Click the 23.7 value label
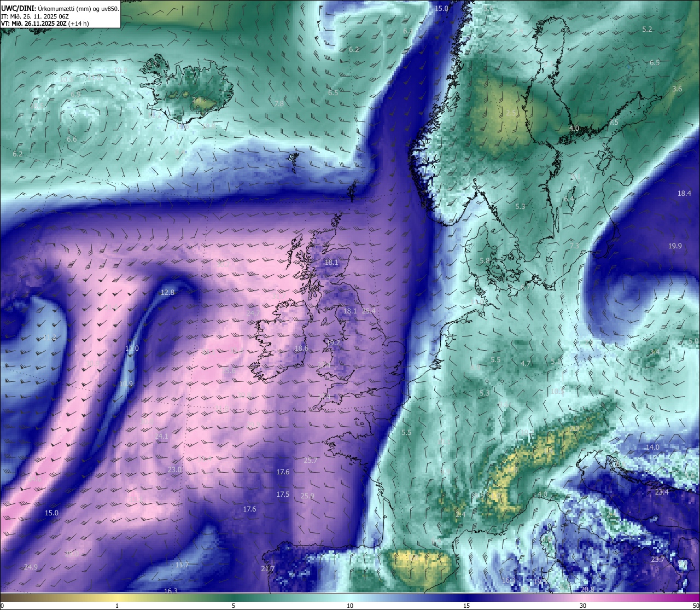 pos(657,560)
